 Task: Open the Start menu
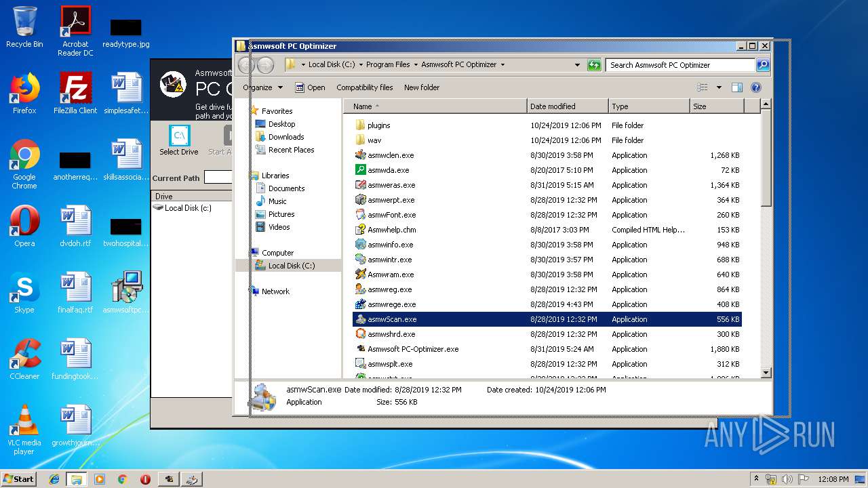18,479
